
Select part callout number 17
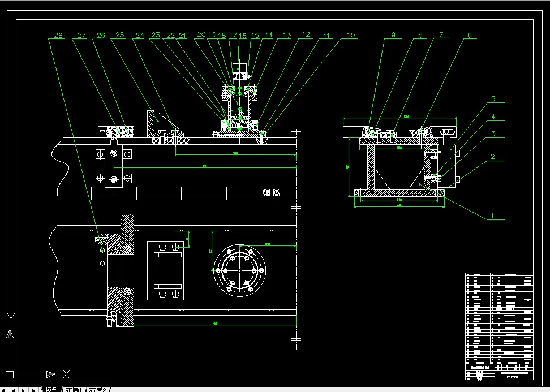tap(233, 36)
